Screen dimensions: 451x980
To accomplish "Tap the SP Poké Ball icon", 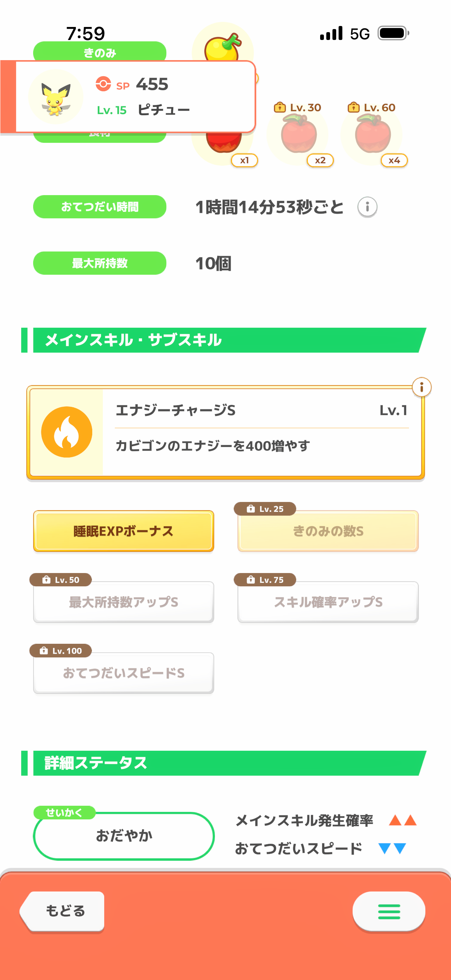I will point(103,84).
